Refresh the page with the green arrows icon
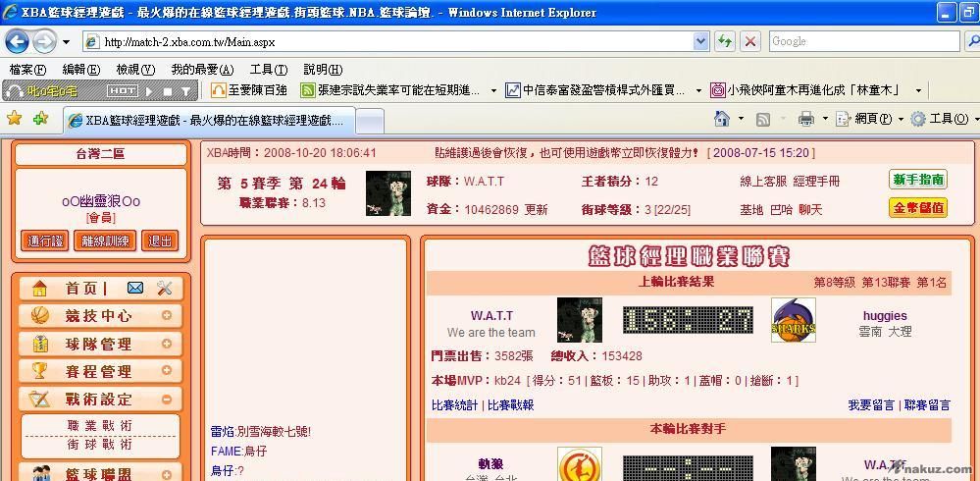This screenshot has height=481, width=980. click(x=725, y=42)
